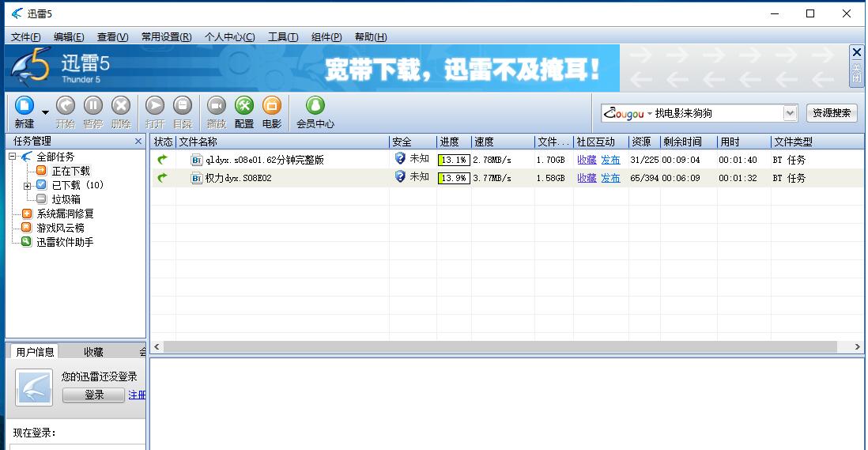868x450 pixels.
Task: Click the 宽带下载 banner advertisement
Action: coord(311,68)
